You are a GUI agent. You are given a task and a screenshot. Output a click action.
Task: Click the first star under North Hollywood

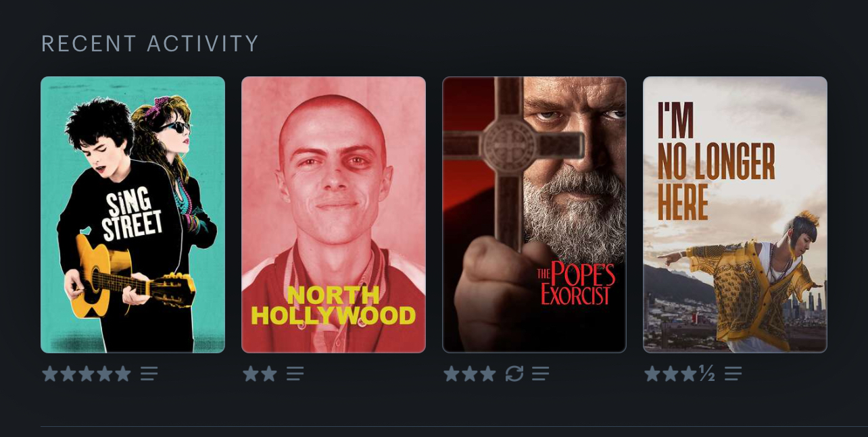(251, 374)
